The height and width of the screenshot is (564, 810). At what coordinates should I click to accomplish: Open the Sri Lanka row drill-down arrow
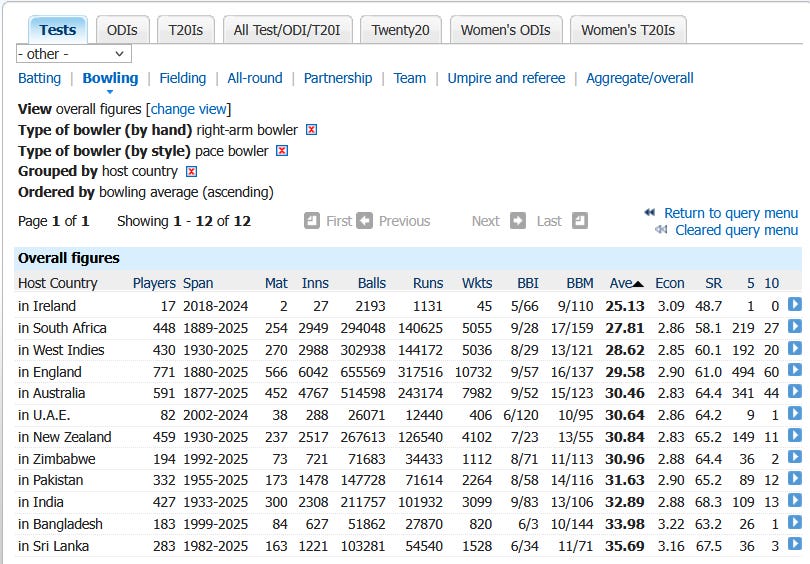coord(795,544)
